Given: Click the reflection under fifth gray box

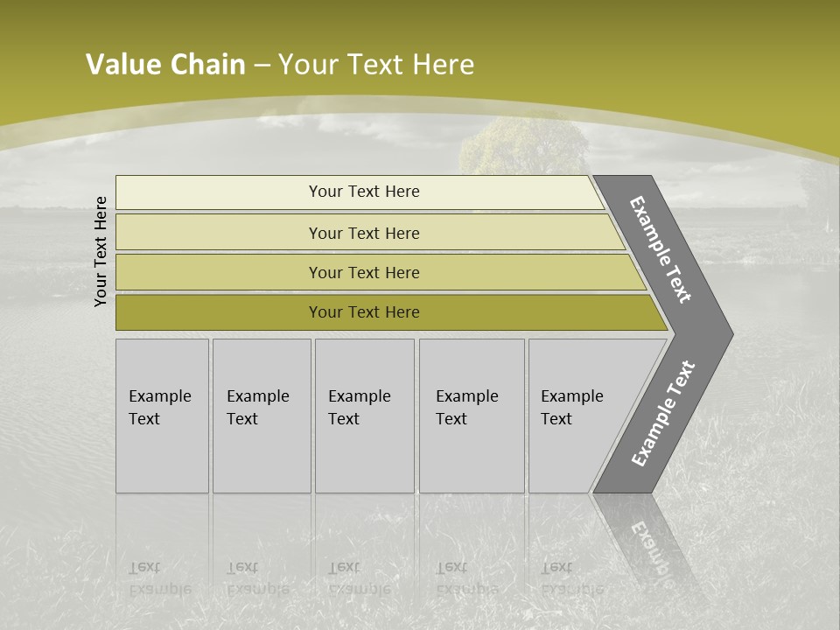Looking at the screenshot, I should click(573, 560).
